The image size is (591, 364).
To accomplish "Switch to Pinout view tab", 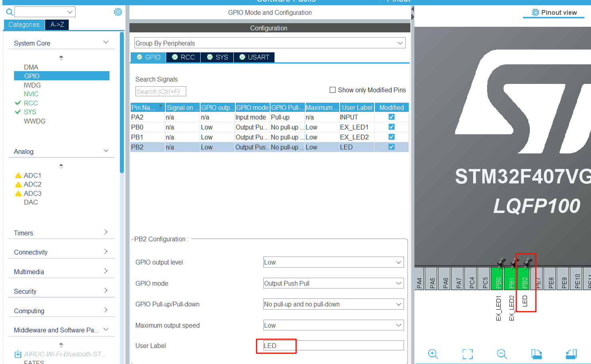I will [554, 13].
